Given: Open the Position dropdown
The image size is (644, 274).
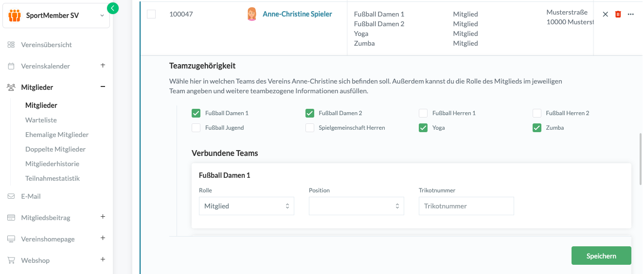Looking at the screenshot, I should (357, 206).
